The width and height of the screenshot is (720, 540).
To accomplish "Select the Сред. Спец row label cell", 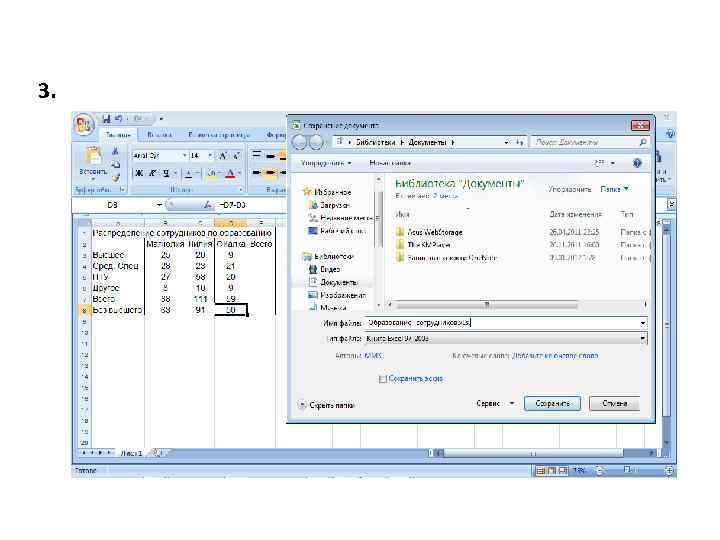I will (x=118, y=266).
